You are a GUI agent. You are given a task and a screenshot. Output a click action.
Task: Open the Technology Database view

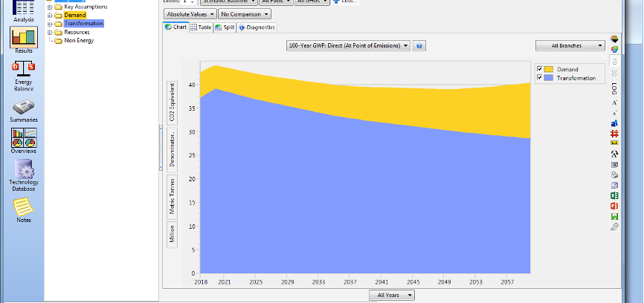point(23,175)
